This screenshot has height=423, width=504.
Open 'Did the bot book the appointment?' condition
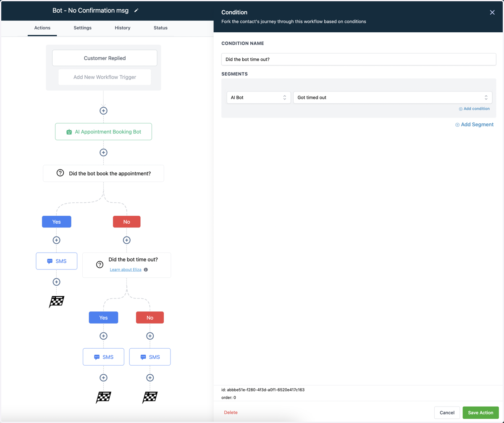click(x=103, y=173)
